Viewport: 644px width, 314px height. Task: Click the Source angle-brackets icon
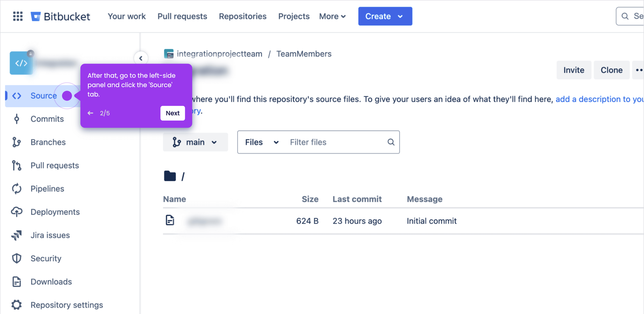pos(17,96)
